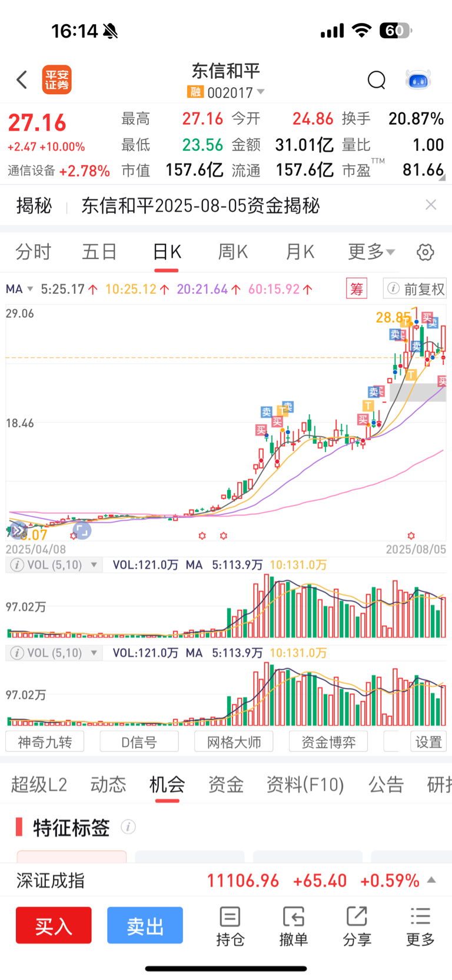
Task: Select the 日K chart tab
Action: [x=167, y=252]
